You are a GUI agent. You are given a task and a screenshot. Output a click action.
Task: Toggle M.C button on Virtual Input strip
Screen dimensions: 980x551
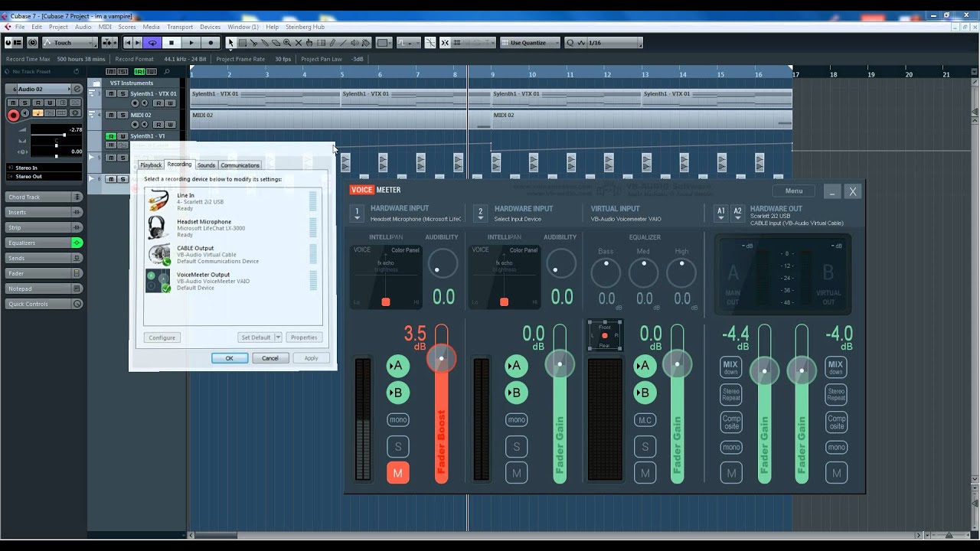click(645, 419)
